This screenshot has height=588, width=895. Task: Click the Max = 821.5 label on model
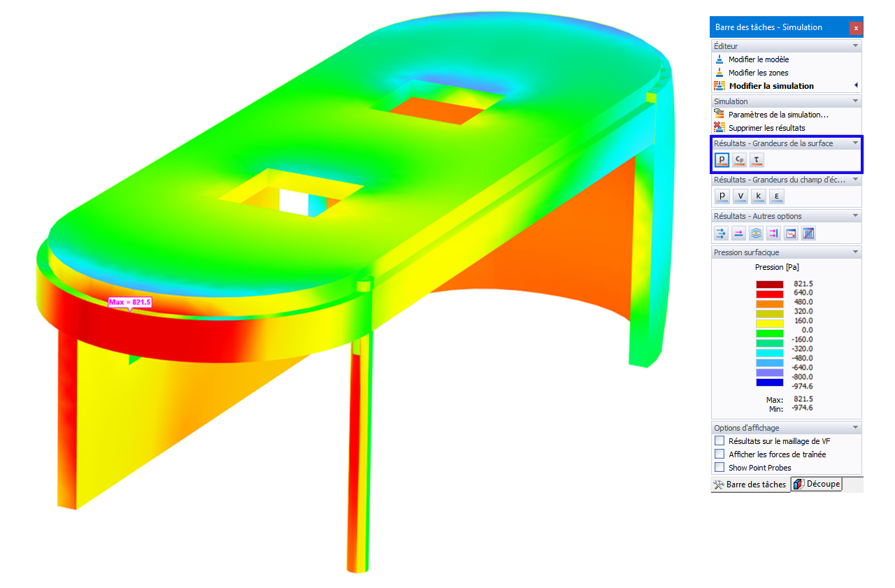[130, 302]
